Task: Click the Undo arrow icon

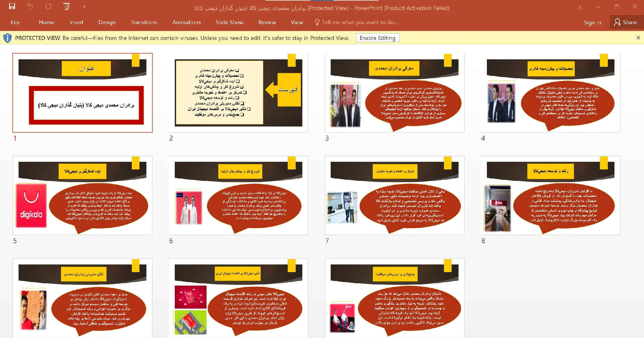Action: [x=30, y=6]
